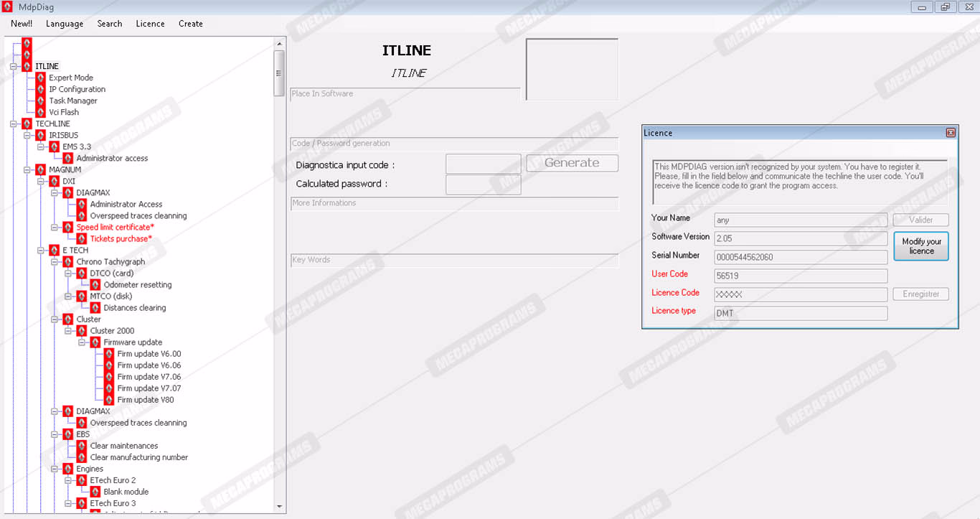Click the Generate button

(x=573, y=163)
